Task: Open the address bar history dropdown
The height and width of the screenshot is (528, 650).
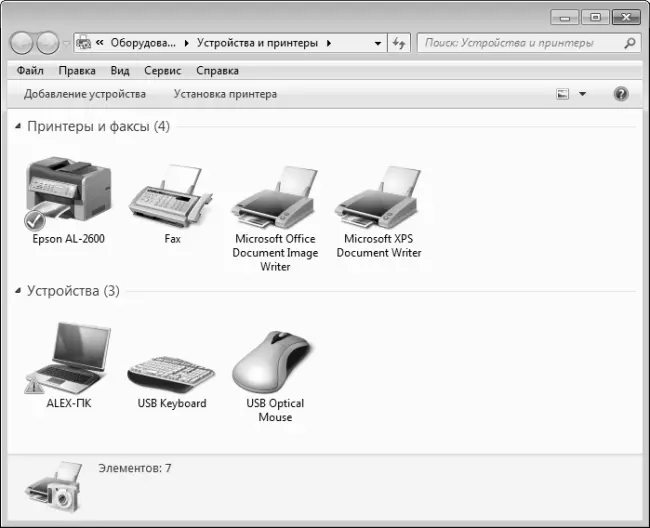Action: click(x=378, y=43)
